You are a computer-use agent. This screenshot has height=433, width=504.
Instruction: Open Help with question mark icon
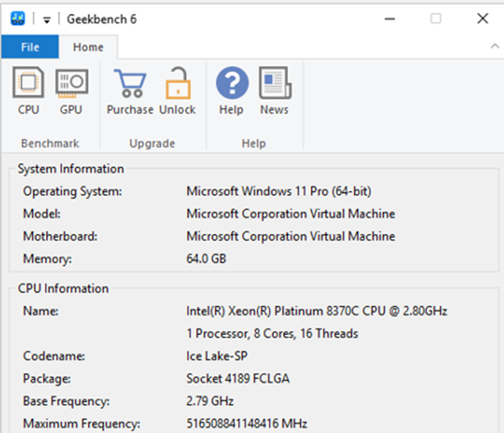[232, 91]
